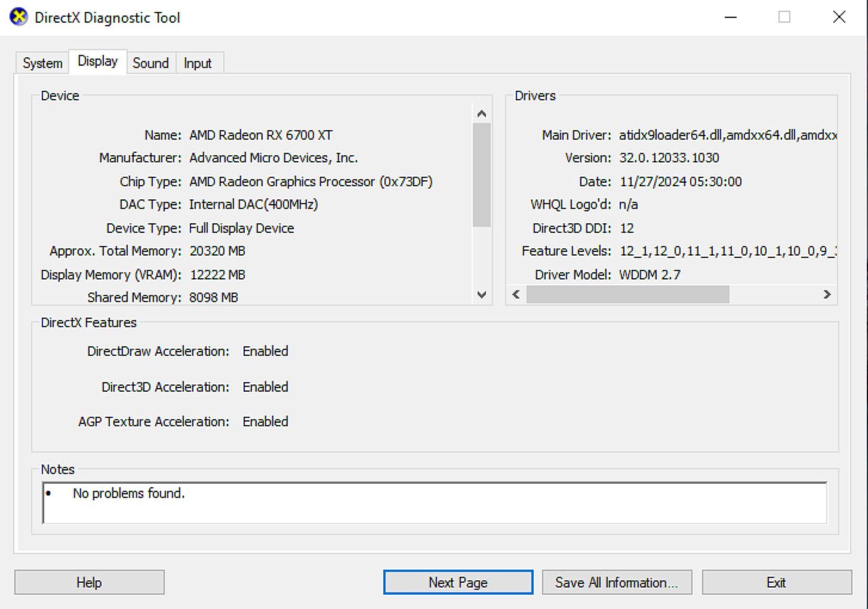Click the Exit button
The height and width of the screenshot is (609, 868).
pos(776,582)
